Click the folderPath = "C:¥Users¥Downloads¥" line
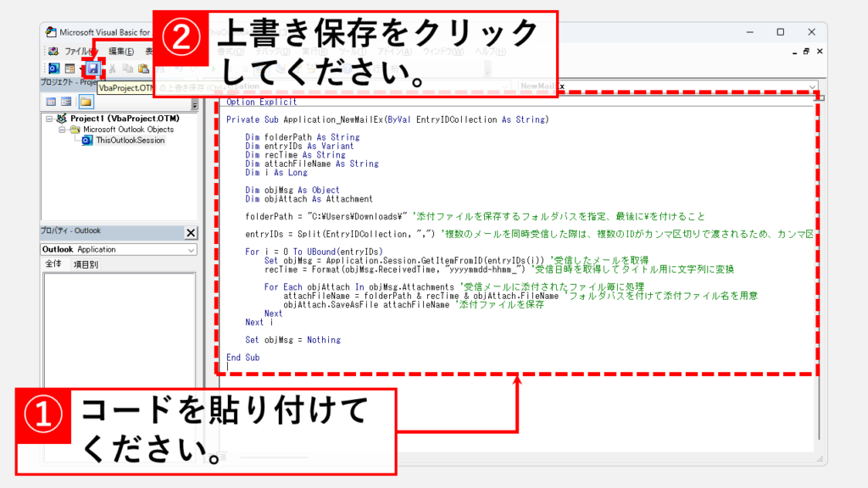This screenshot has height=488, width=868. pyautogui.click(x=475, y=216)
